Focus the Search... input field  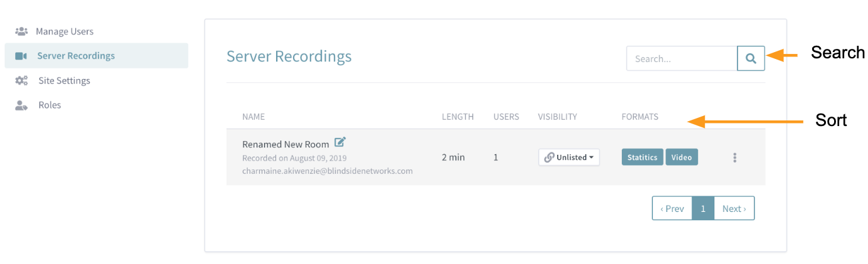coord(682,58)
